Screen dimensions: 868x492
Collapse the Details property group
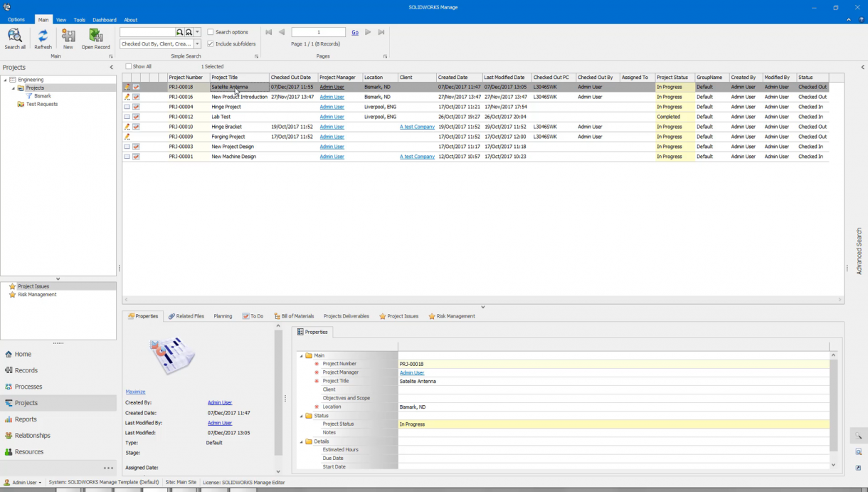(301, 441)
